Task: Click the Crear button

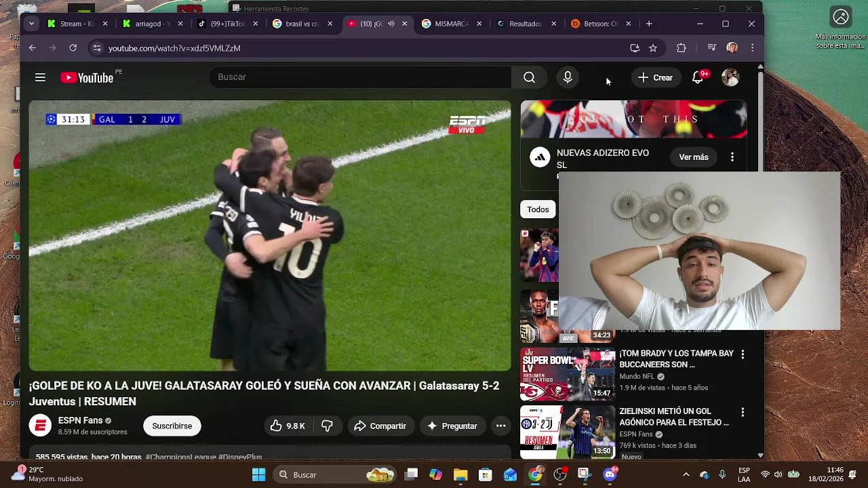Action: [x=655, y=77]
